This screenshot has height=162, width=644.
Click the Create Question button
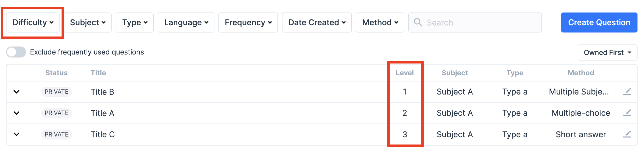[x=599, y=22]
